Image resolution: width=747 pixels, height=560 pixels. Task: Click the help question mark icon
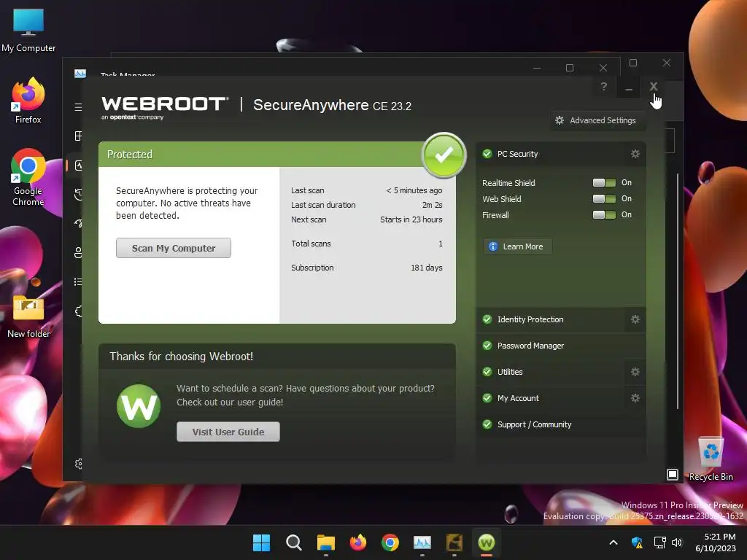(603, 87)
